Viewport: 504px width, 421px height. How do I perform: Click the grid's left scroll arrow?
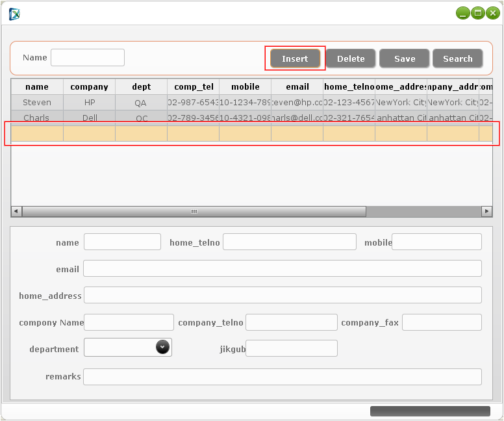tap(16, 212)
